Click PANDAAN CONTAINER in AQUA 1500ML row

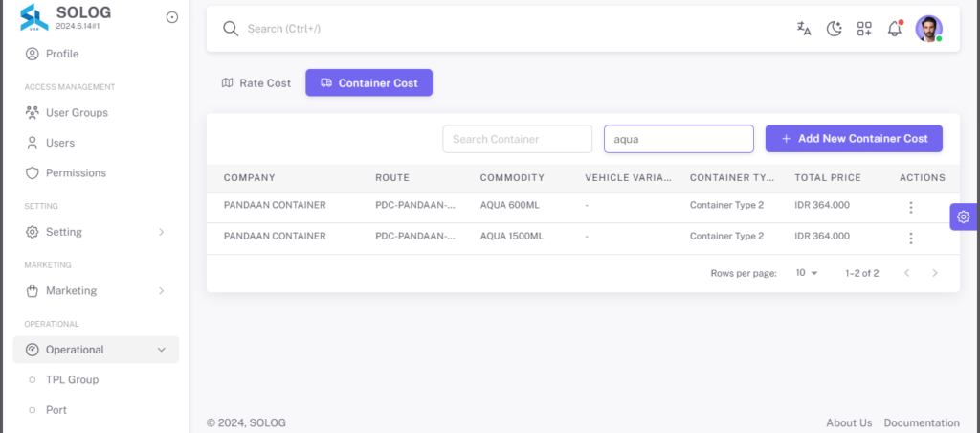tap(275, 236)
